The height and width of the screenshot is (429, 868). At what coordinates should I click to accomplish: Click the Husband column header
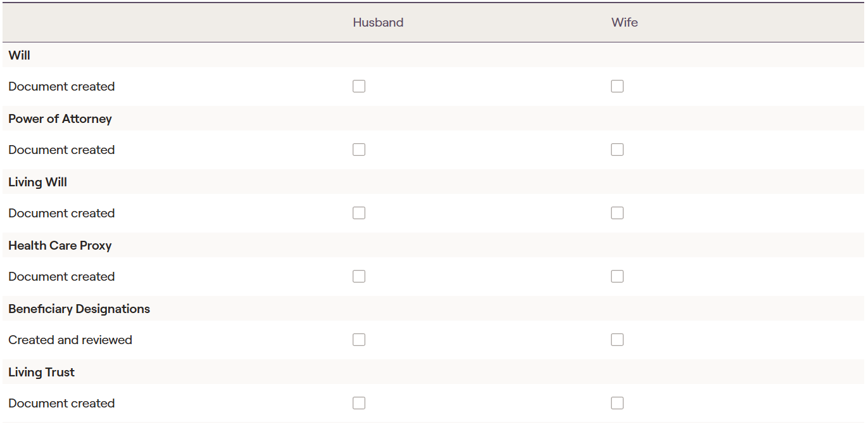[x=378, y=23]
